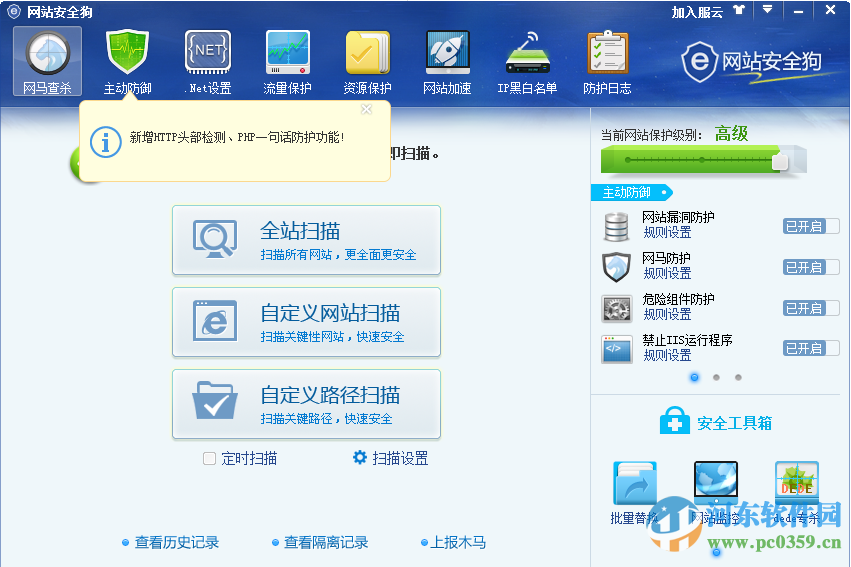The image size is (851, 567).
Task: Open the 主动防御 shield tab
Action: (x=128, y=61)
